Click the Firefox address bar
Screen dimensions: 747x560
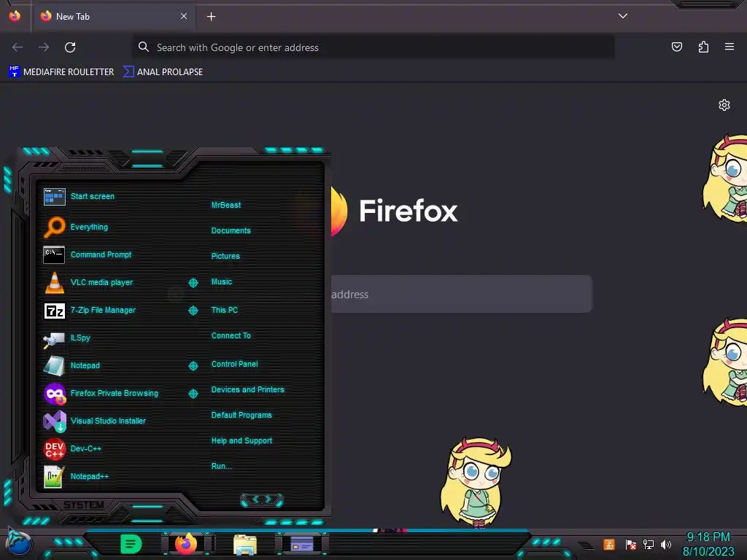coord(373,47)
